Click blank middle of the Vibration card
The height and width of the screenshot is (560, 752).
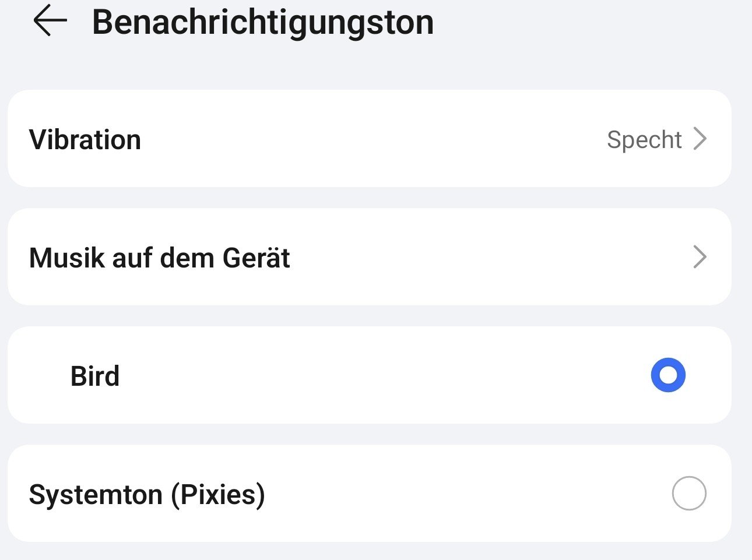point(373,139)
